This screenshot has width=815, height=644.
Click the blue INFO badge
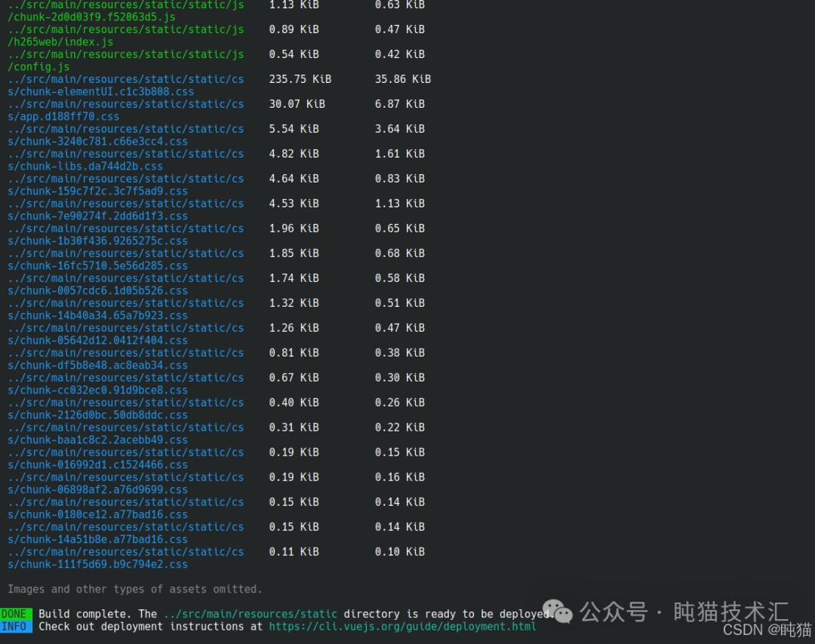coord(16,627)
